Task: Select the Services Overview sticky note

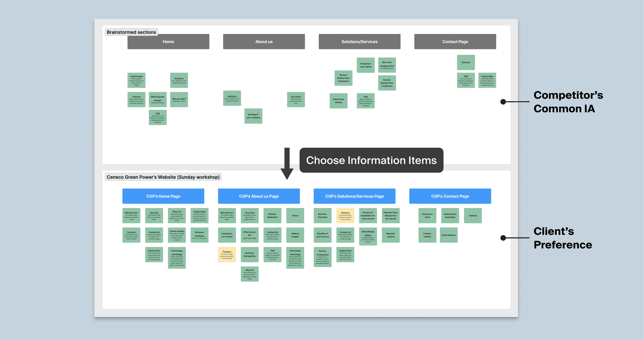Action: [x=322, y=216]
